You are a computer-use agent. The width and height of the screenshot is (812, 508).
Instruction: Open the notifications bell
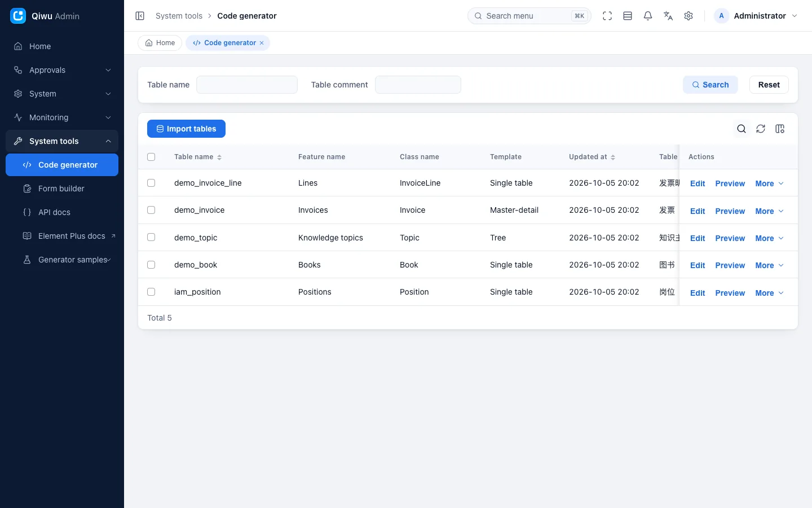648,16
